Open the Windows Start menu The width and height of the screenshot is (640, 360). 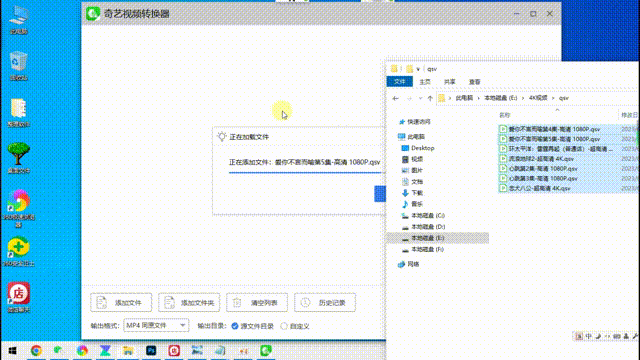13,351
